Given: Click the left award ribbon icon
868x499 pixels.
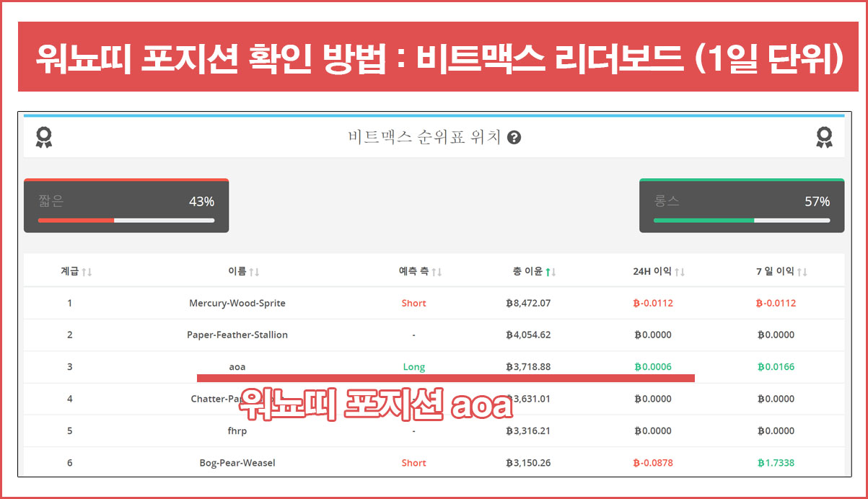Looking at the screenshot, I should tap(44, 137).
